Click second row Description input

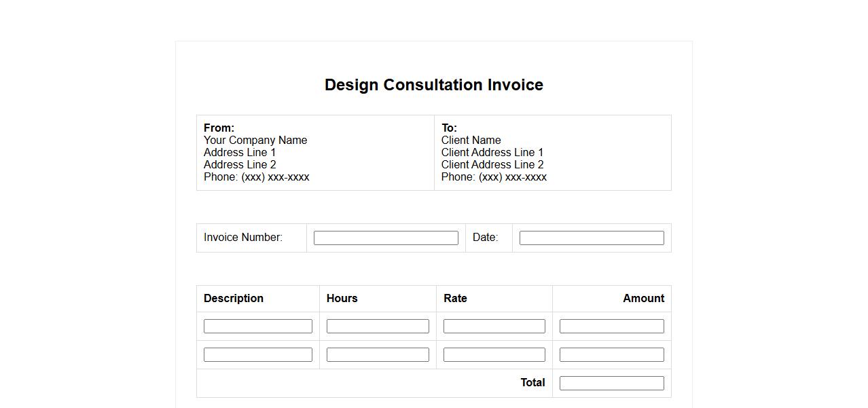[258, 355]
